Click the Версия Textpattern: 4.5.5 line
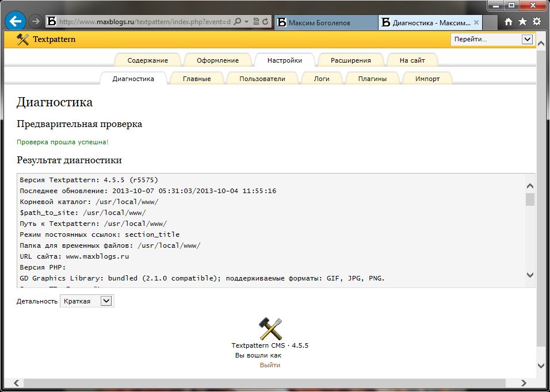Image resolution: width=550 pixels, height=392 pixels. pyautogui.click(x=89, y=180)
